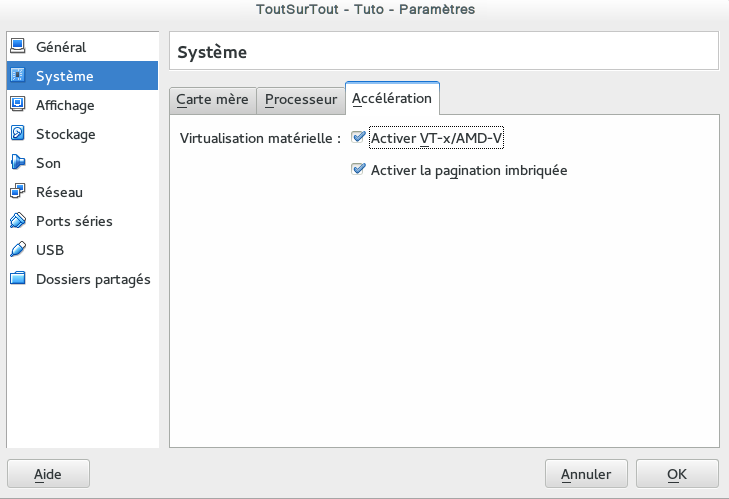Click the Réseau network icon

18,191
